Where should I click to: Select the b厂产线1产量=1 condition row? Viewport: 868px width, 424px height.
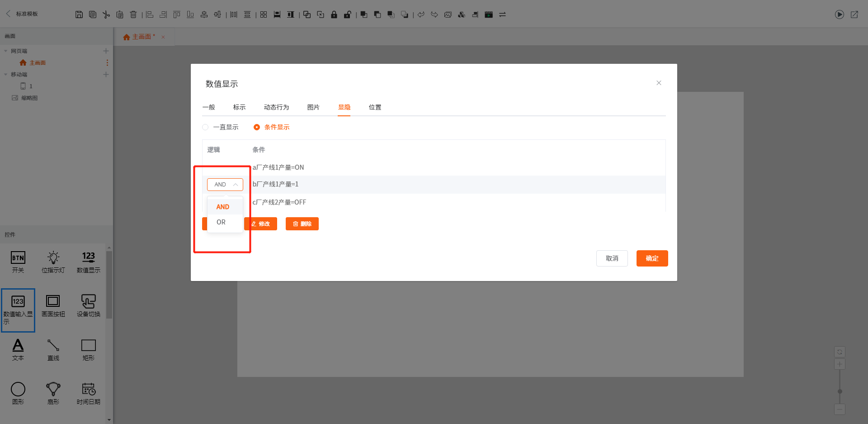click(x=434, y=185)
